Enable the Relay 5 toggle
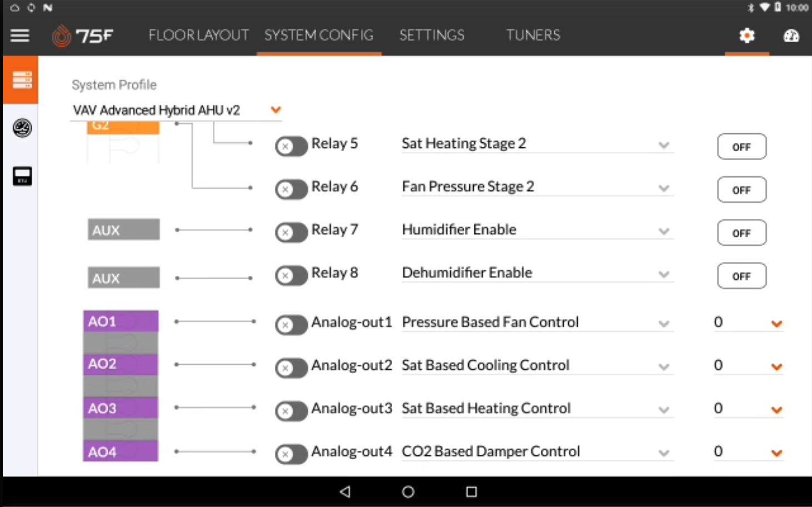This screenshot has width=812, height=507. coord(291,146)
